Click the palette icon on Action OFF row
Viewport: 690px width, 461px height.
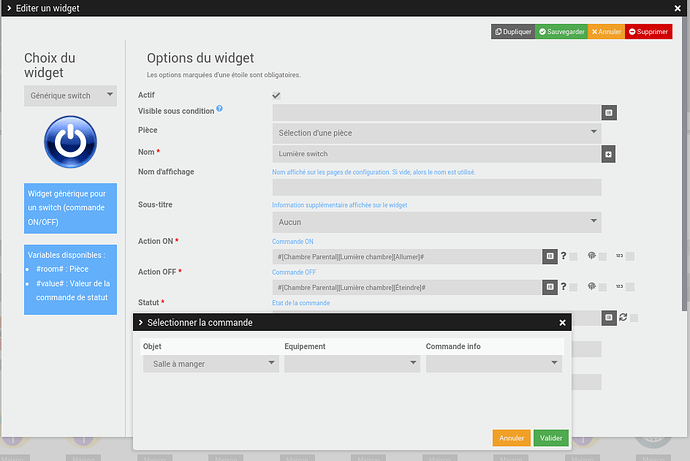591,286
